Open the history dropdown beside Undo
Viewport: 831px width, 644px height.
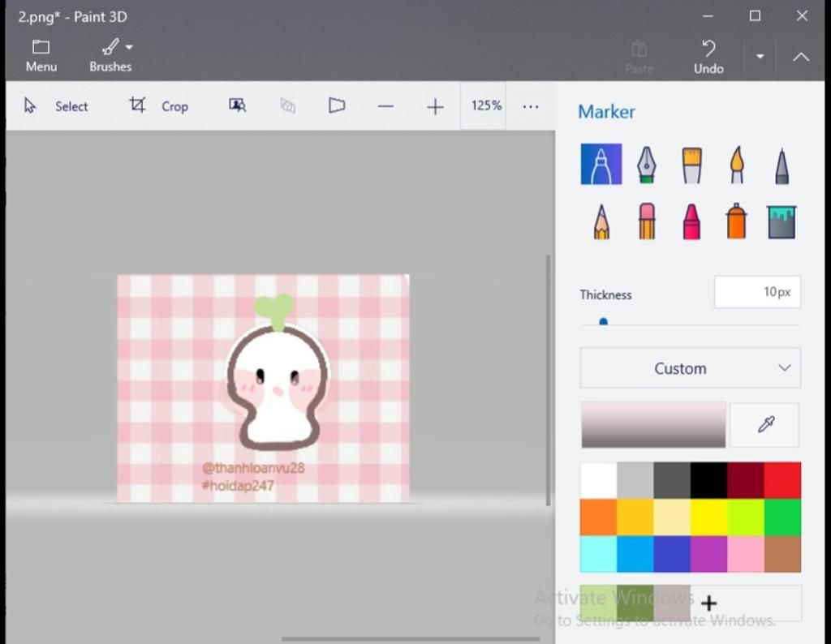click(760, 57)
